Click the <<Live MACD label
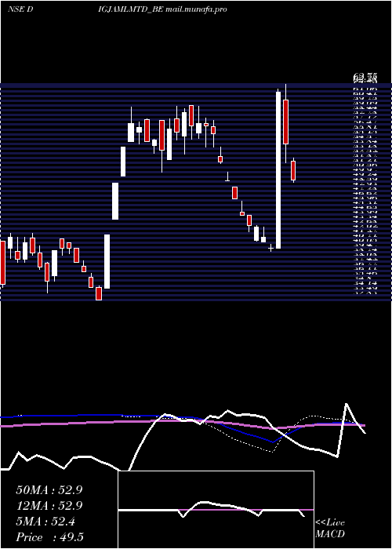 click(x=330, y=529)
